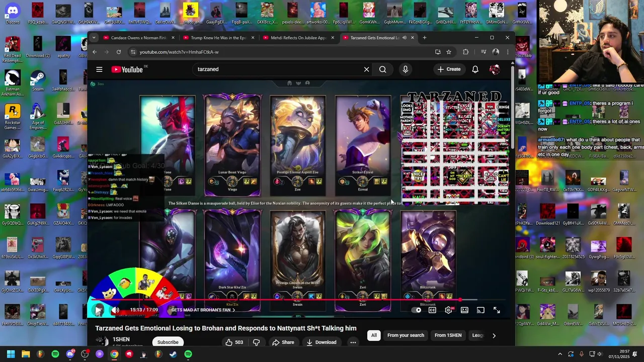Open Chrome from the taskbar
Image resolution: width=644 pixels, height=362 pixels.
[114, 354]
